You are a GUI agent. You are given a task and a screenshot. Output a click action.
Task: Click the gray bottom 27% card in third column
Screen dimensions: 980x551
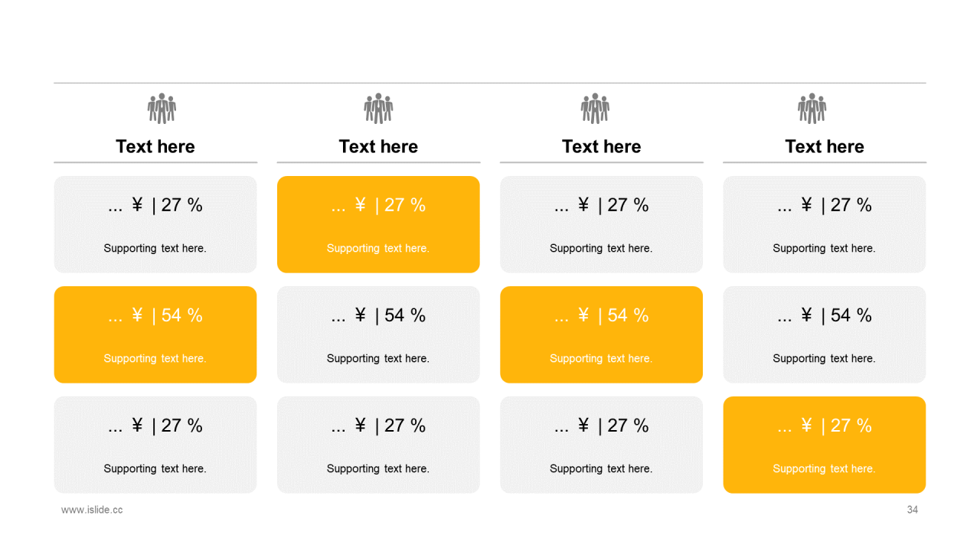click(601, 445)
